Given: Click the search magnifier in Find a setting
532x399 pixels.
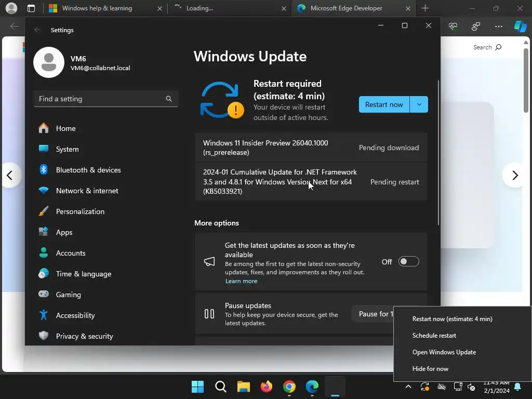Looking at the screenshot, I should click(169, 99).
